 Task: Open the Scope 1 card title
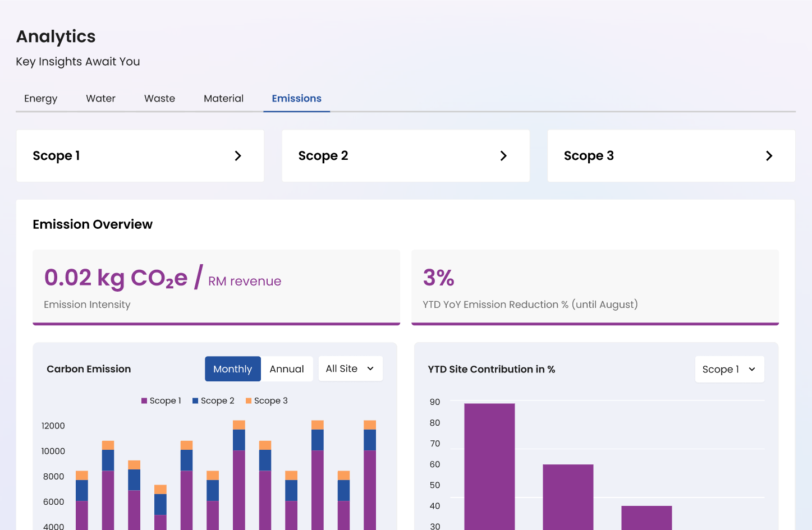point(56,156)
